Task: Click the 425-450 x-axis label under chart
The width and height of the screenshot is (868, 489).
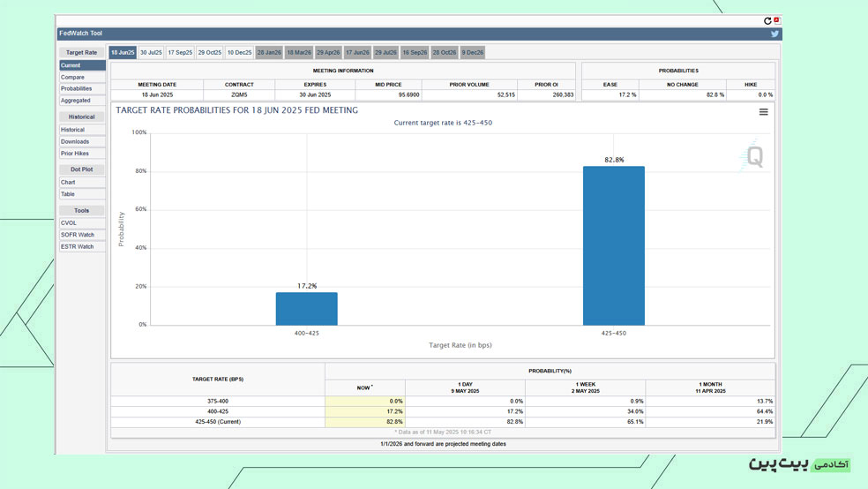Action: coord(613,334)
